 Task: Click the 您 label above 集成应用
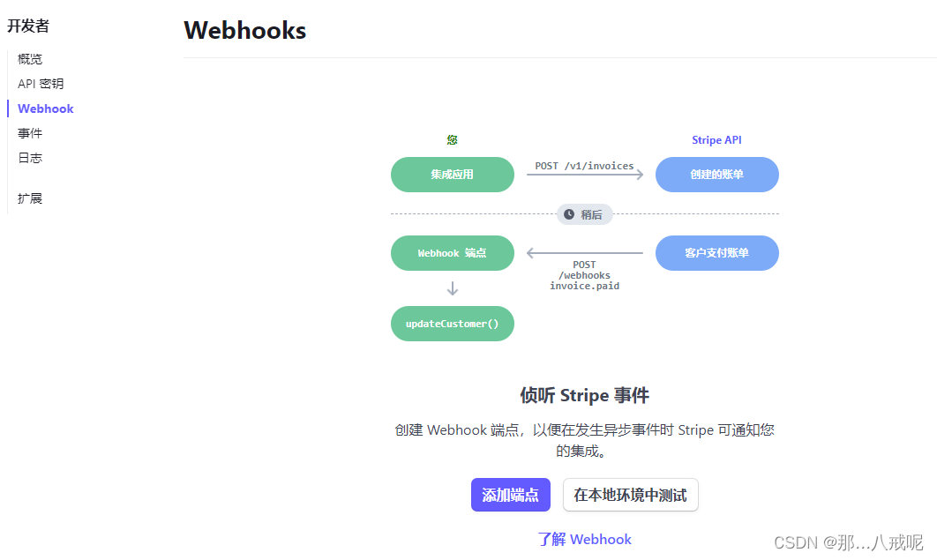coord(453,139)
